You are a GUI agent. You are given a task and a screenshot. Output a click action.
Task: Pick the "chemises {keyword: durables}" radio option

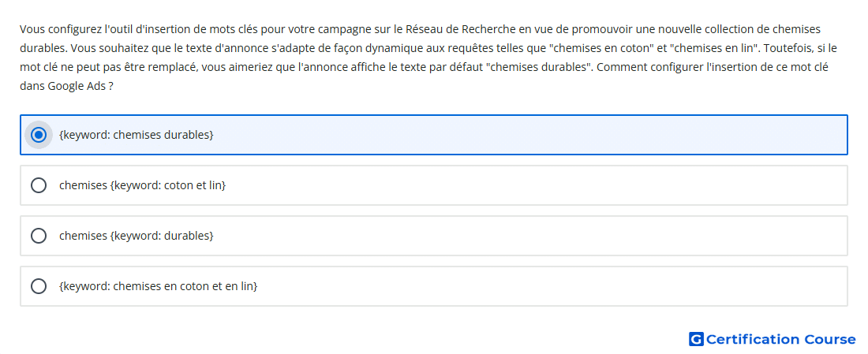pyautogui.click(x=39, y=236)
